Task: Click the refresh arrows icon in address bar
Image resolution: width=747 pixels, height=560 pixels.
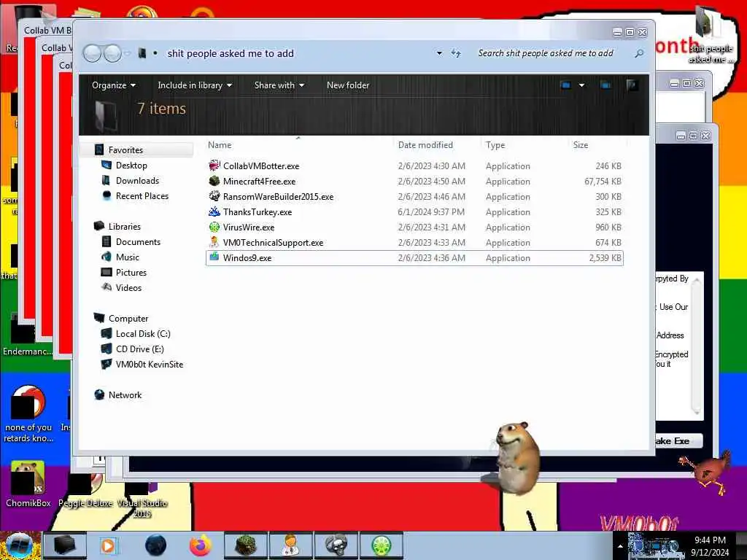Action: (456, 53)
